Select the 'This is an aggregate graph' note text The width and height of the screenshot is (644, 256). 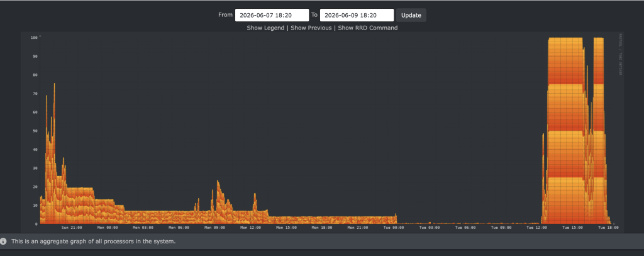93,241
